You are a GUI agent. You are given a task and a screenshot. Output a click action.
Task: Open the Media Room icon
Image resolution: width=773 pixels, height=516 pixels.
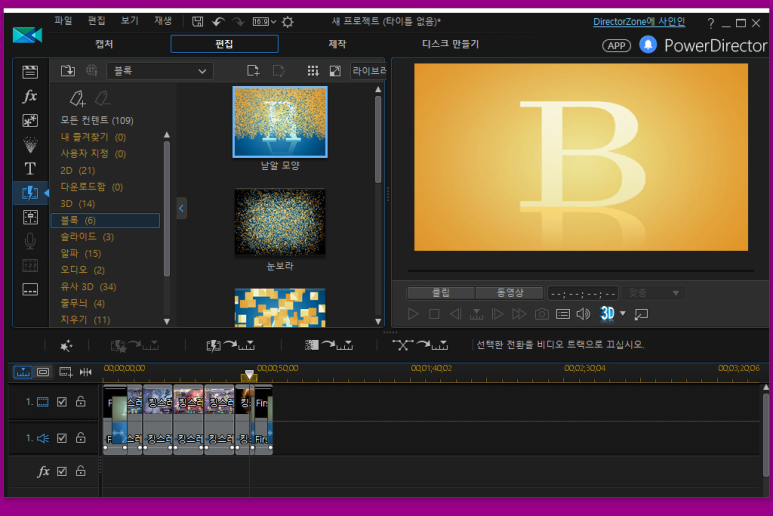point(30,72)
